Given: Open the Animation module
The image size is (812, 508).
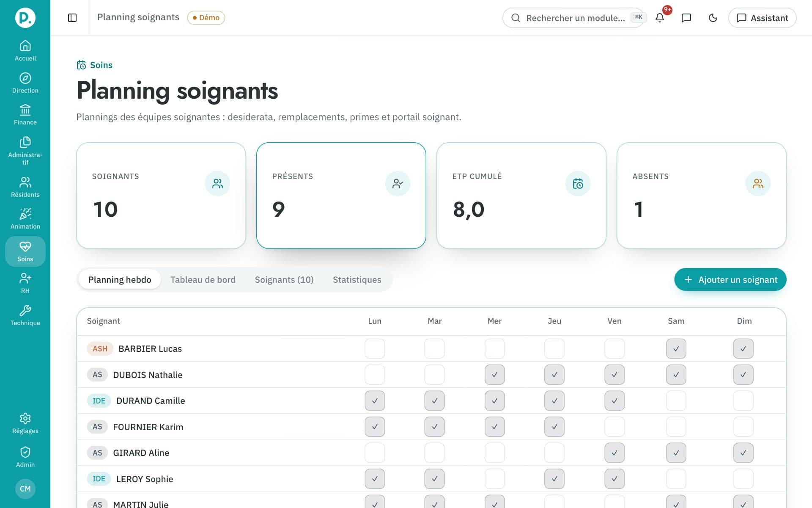Looking at the screenshot, I should pos(25,219).
